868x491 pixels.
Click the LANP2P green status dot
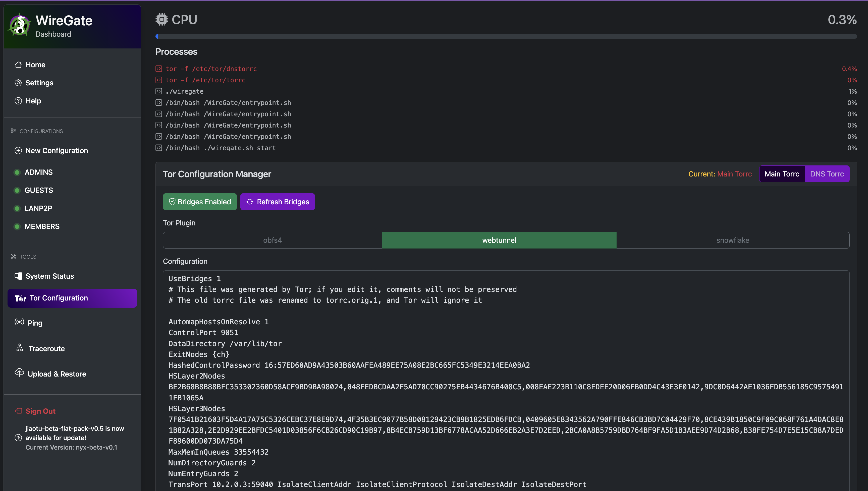point(17,208)
